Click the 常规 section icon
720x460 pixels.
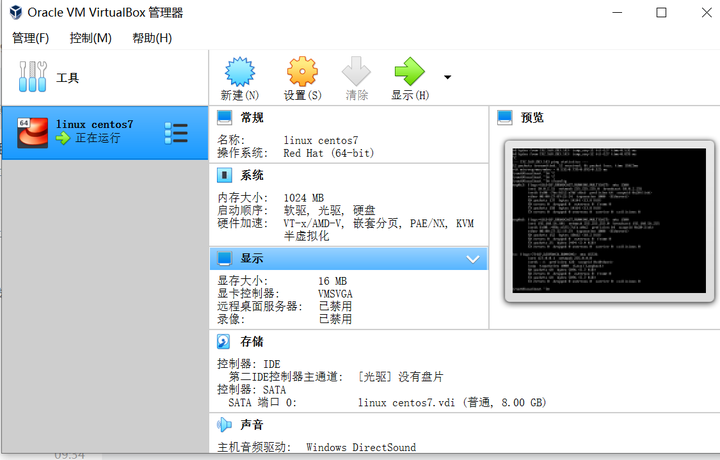(224, 118)
